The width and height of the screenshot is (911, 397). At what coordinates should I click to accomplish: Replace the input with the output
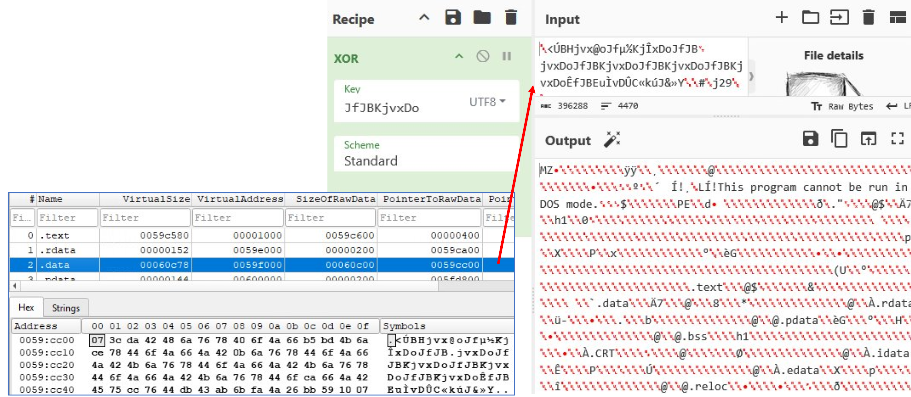pos(868,139)
